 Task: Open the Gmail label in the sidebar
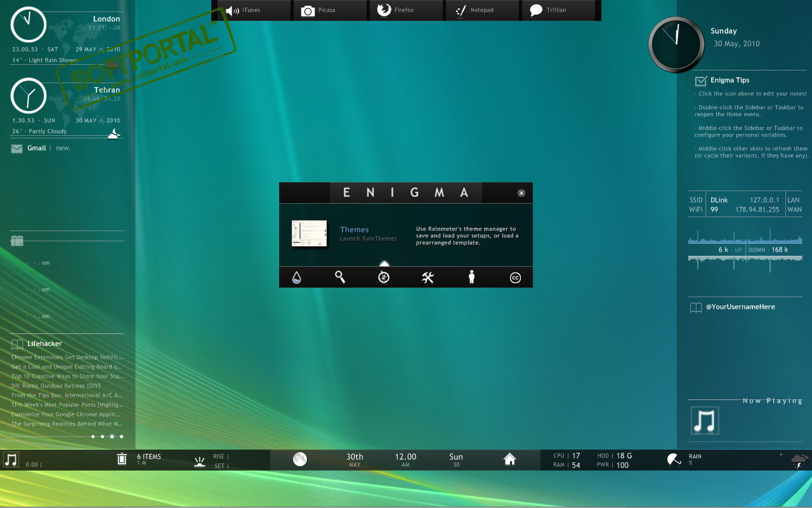(36, 148)
